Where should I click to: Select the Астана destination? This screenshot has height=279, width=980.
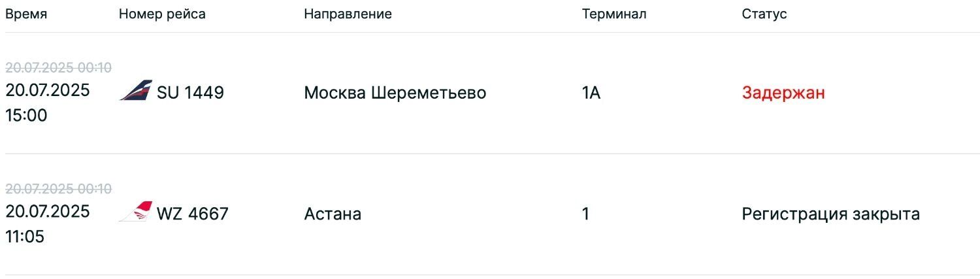tap(333, 214)
